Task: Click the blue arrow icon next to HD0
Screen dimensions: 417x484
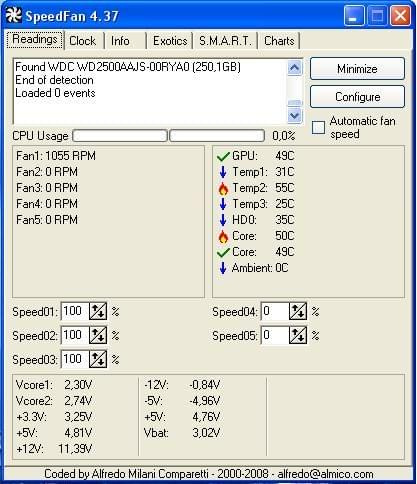Action: pos(223,220)
